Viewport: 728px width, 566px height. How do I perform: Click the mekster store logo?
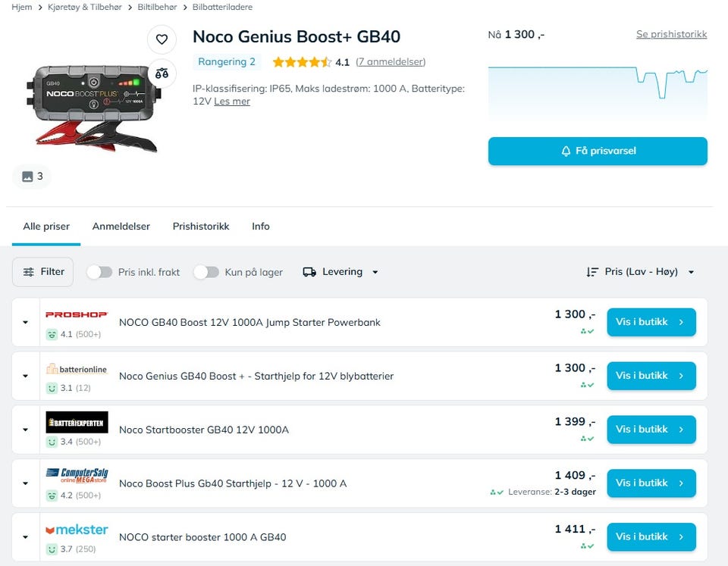pos(77,530)
